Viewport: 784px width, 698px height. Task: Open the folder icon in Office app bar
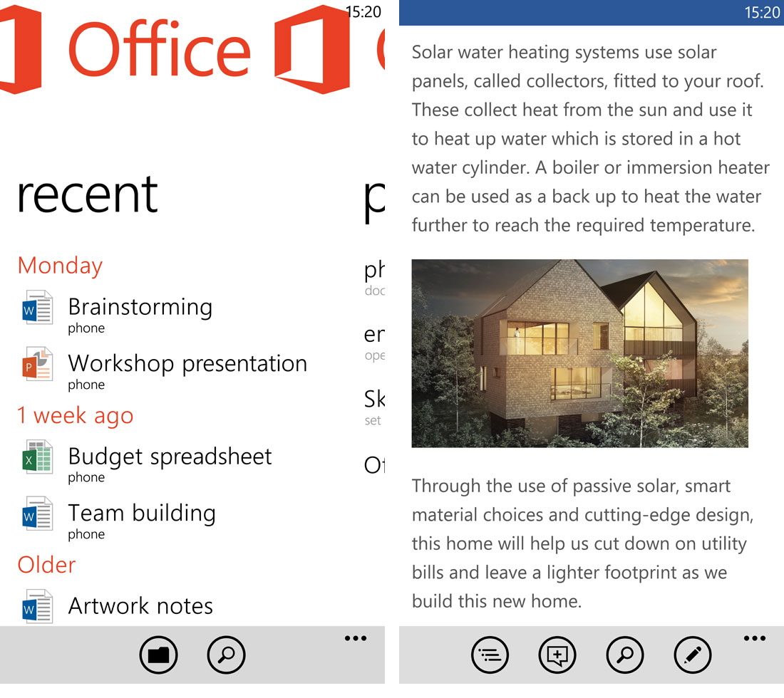pos(158,655)
